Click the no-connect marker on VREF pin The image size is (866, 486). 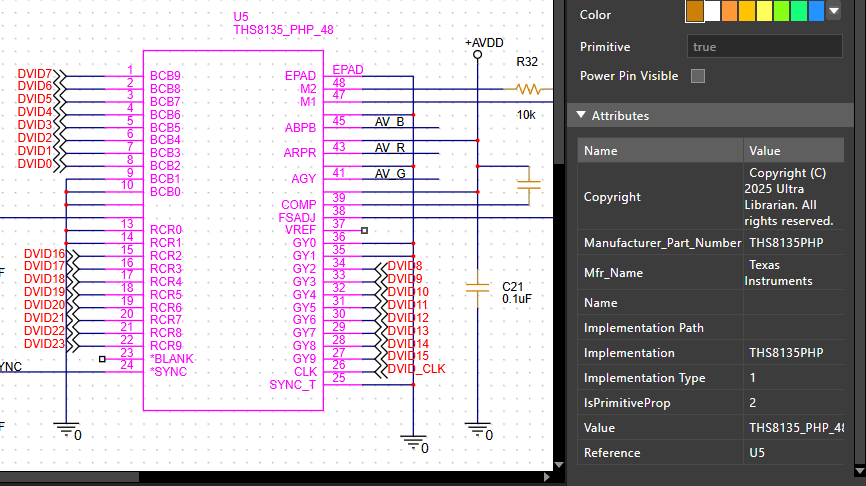click(365, 231)
